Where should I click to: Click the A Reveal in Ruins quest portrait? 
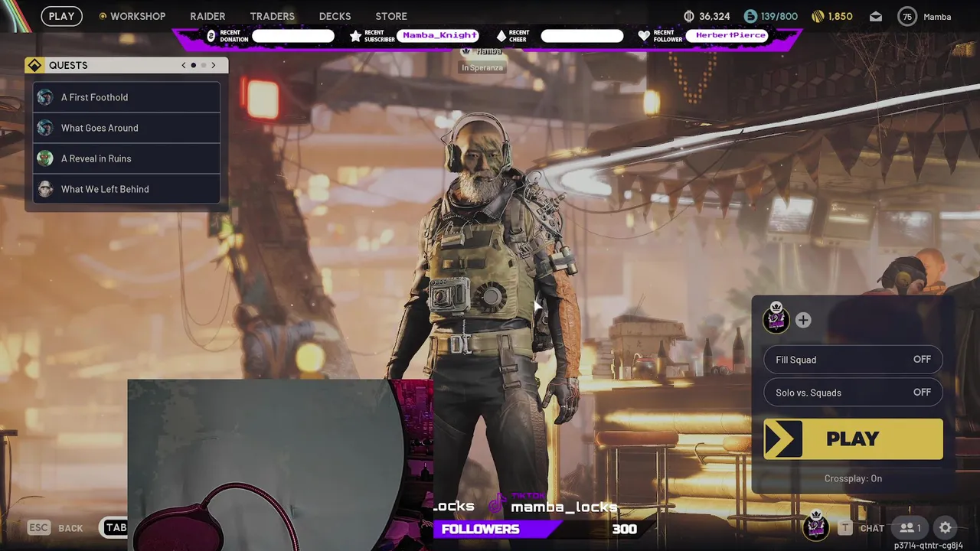coord(45,158)
